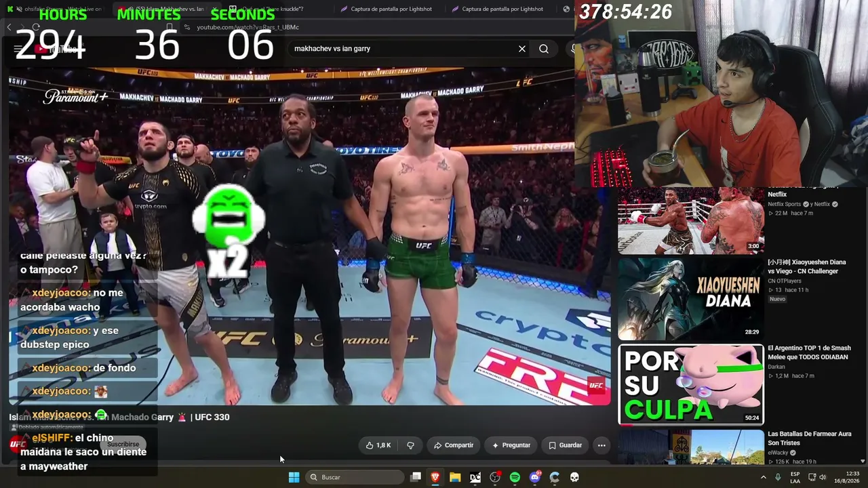The image size is (868, 488).
Task: Click the YouTube search magnifier button
Action: (544, 49)
